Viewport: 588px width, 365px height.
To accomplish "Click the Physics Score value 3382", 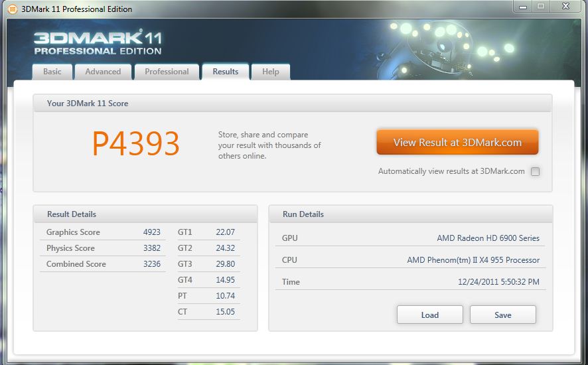I will (152, 248).
